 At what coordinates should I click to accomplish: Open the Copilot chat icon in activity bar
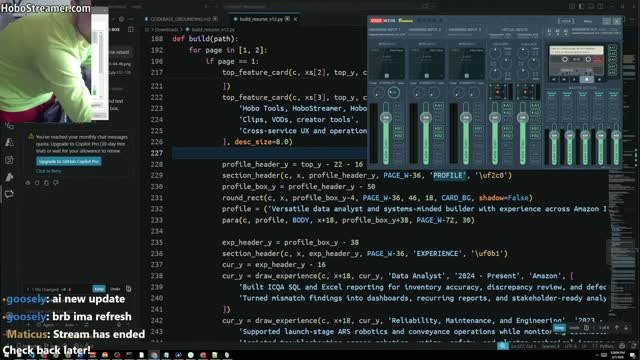[9, 194]
